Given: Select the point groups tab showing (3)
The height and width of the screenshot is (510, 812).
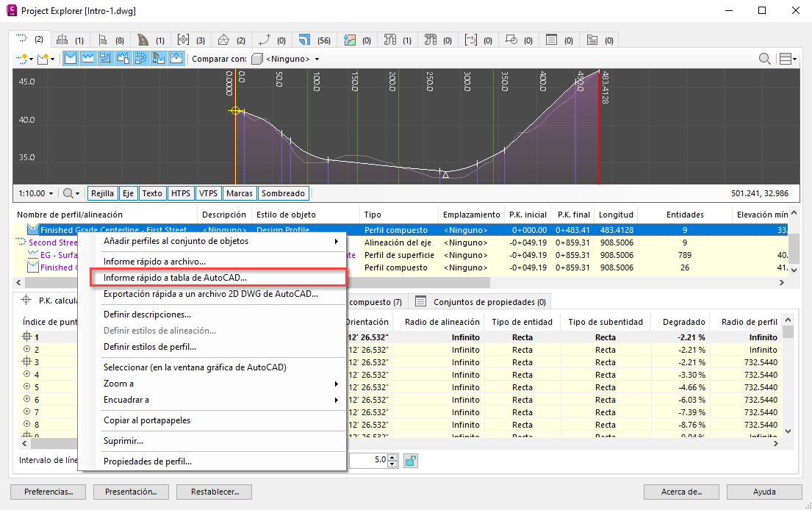Looking at the screenshot, I should point(190,39).
